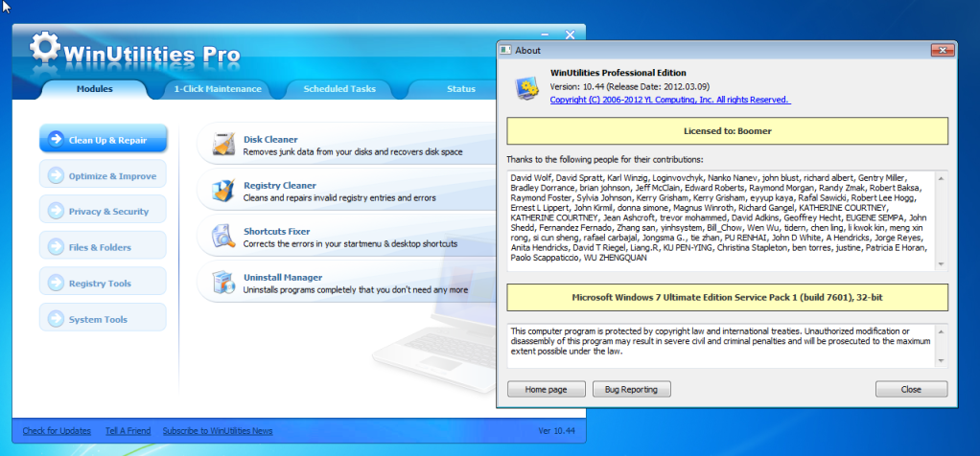980x456 pixels.
Task: Click the Windows 7 Ultimate Edition banner
Action: click(x=728, y=297)
